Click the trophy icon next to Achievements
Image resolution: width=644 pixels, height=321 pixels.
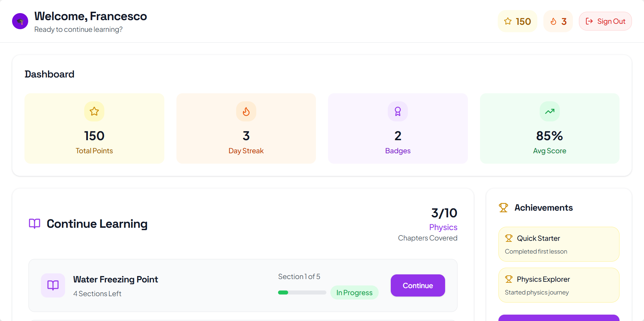click(503, 208)
